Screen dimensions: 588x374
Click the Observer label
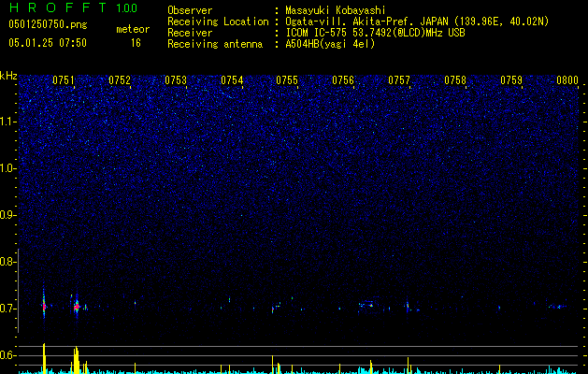point(190,10)
